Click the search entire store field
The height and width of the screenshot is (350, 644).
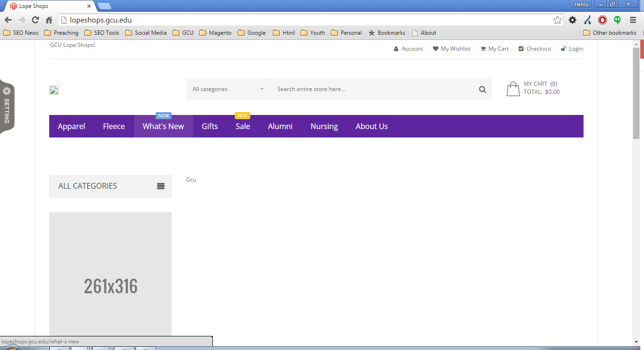373,89
